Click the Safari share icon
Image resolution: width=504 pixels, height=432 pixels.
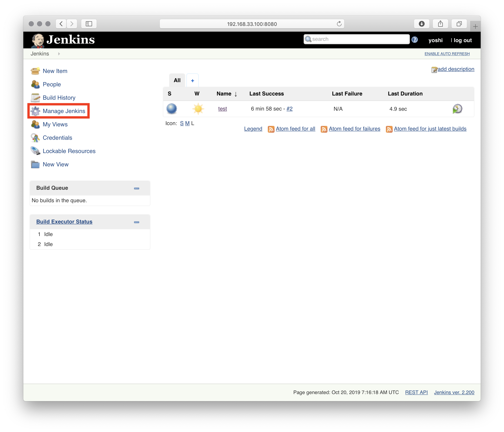click(x=440, y=24)
